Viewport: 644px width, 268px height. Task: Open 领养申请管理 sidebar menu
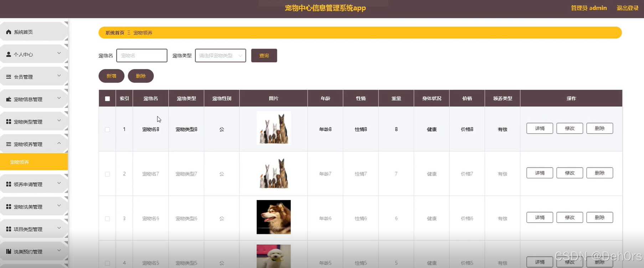34,184
